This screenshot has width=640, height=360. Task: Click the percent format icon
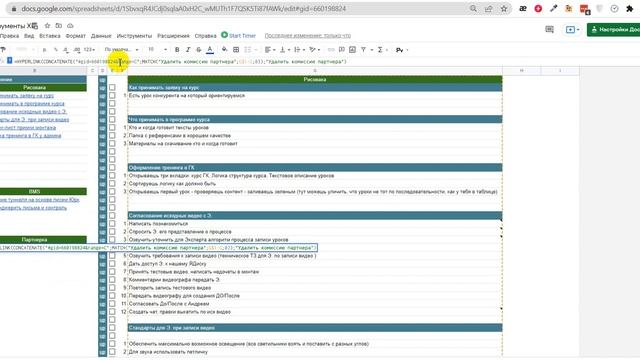click(x=56, y=49)
